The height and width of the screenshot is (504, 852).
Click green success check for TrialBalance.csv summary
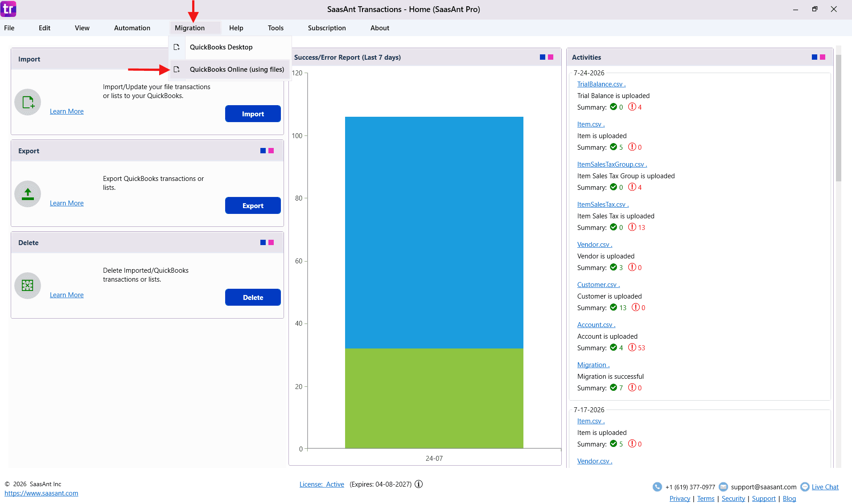[613, 107]
